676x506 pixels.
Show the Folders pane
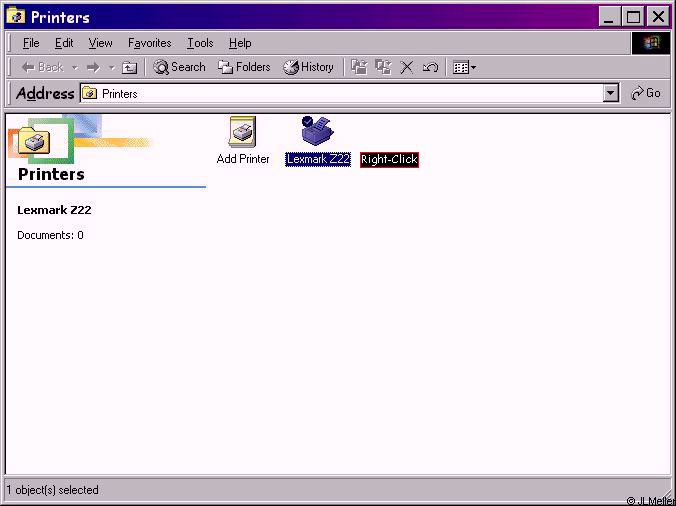point(244,67)
